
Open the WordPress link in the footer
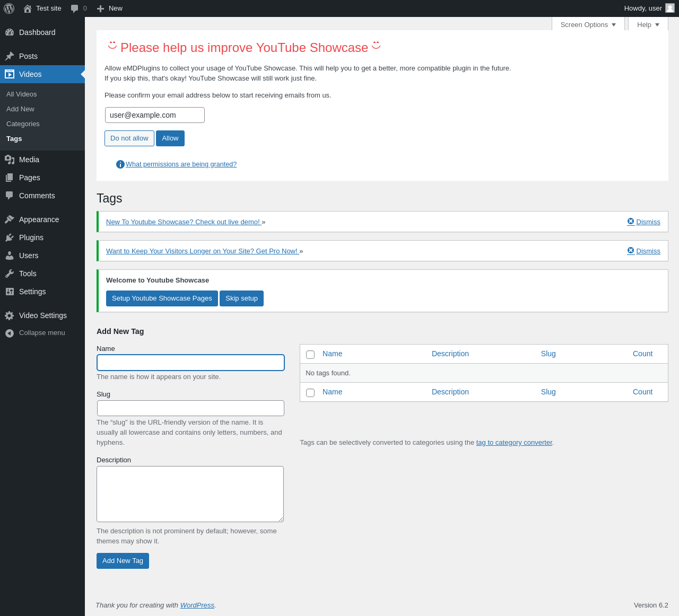(x=197, y=605)
